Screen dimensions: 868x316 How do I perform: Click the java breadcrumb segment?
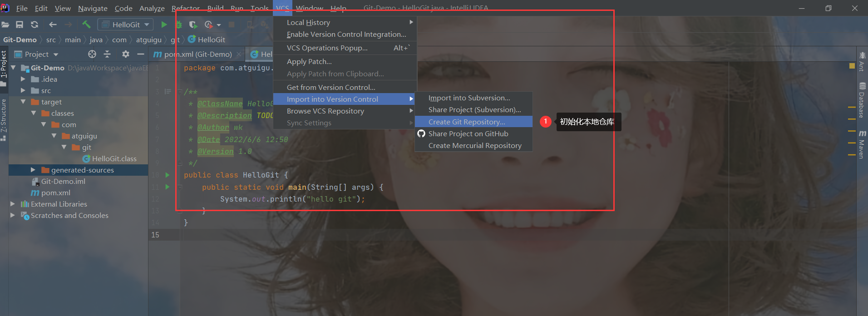coord(96,39)
